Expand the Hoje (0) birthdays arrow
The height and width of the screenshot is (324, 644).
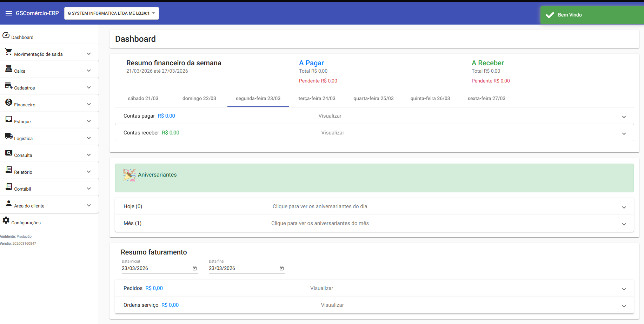(x=624, y=207)
